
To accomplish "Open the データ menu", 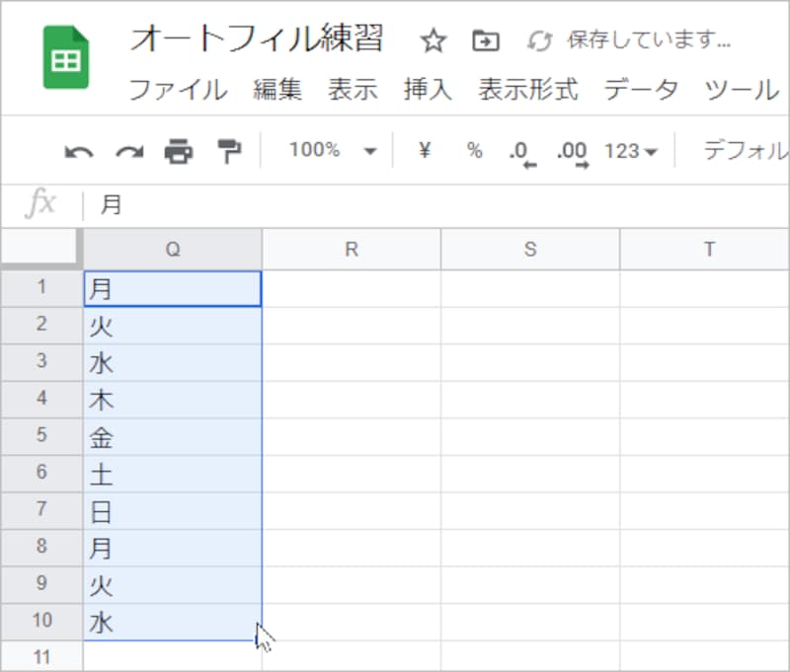I will click(x=640, y=91).
